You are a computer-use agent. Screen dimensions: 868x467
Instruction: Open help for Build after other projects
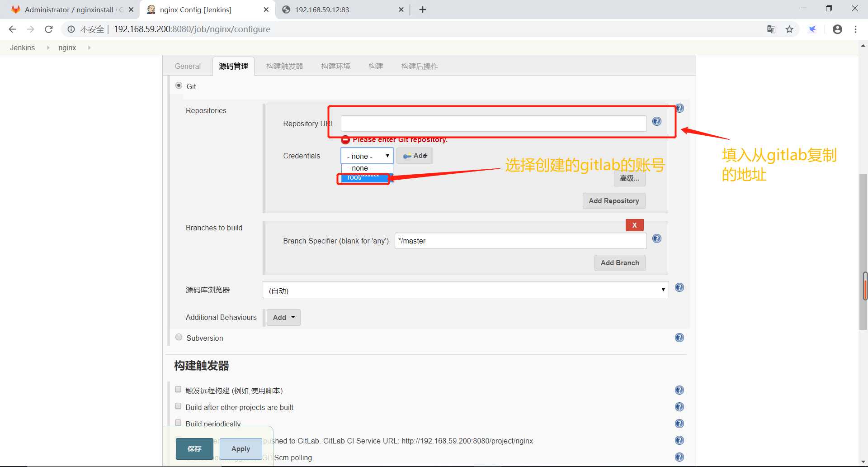679,407
